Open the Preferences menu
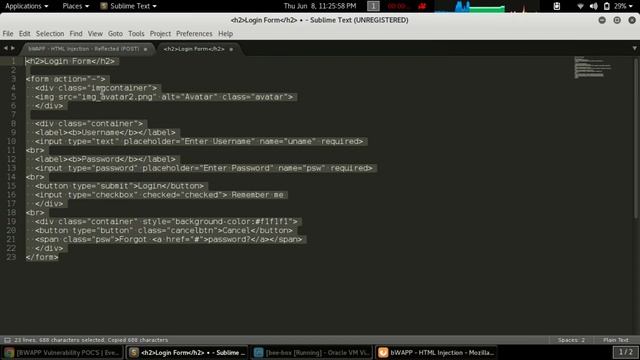This screenshot has width=640, height=360. pos(194,33)
